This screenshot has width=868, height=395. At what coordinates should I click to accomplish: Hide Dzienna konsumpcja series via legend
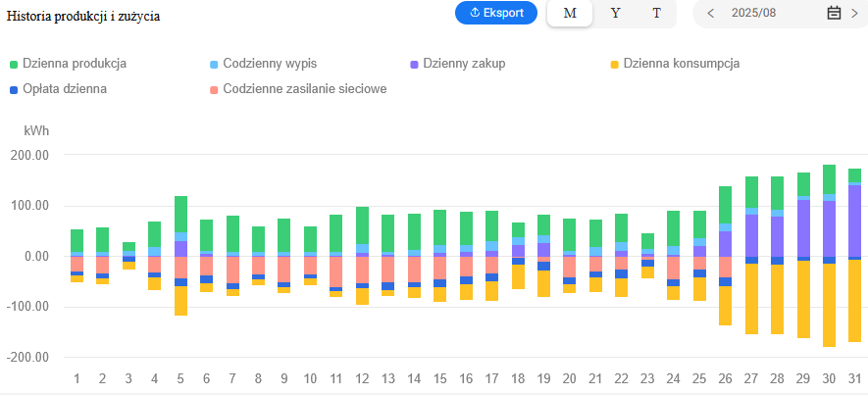tap(681, 64)
